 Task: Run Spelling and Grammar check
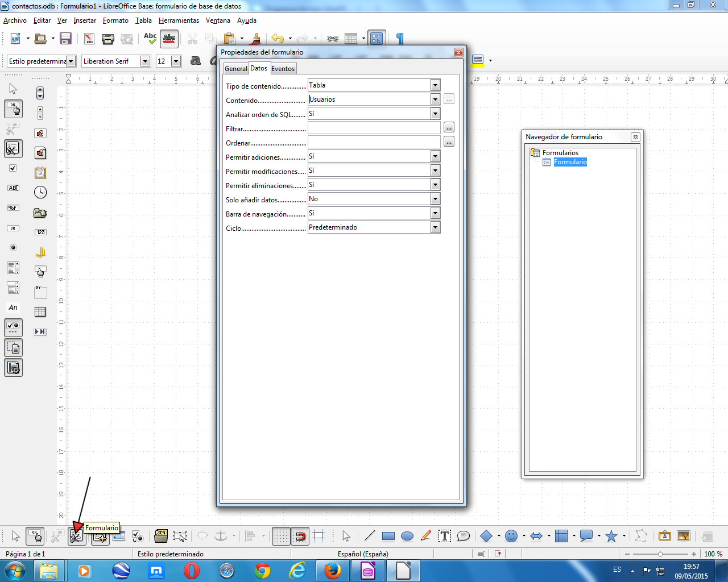click(150, 39)
